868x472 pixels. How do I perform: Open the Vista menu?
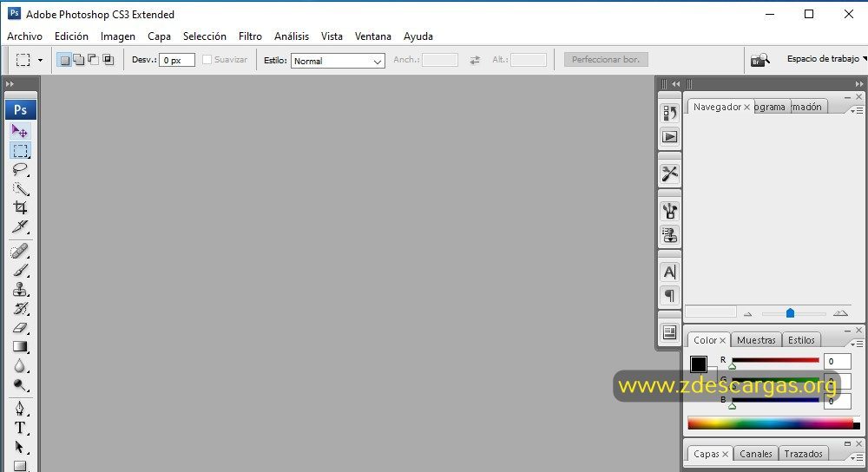[332, 36]
